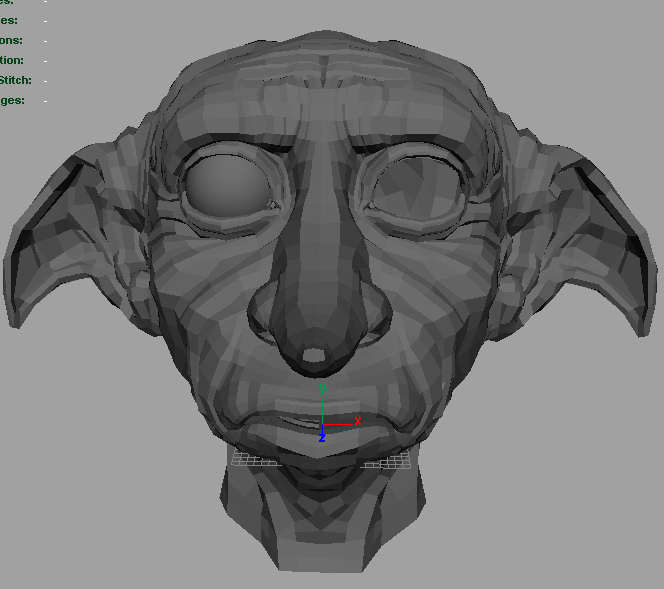The image size is (664, 589).
Task: Click the hole at the nose tip
Action: click(x=314, y=355)
